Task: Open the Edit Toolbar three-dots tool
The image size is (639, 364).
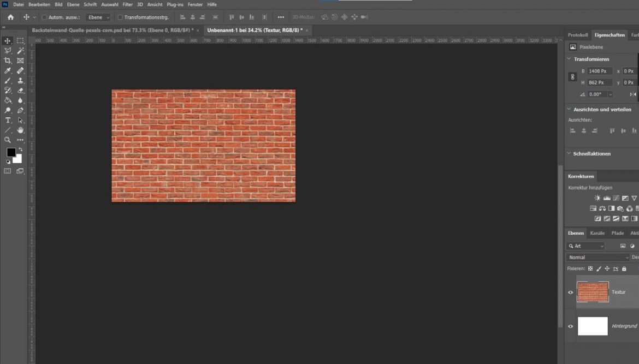Action: pos(20,140)
